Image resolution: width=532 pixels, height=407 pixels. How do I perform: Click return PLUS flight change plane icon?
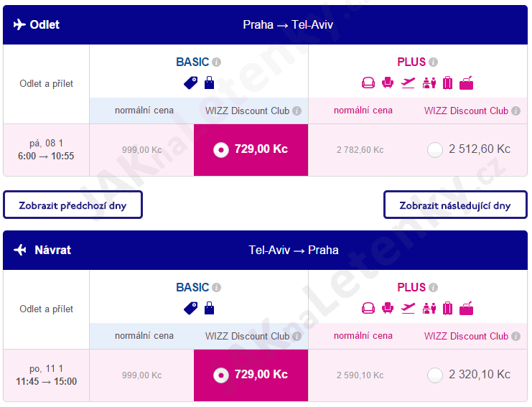pyautogui.click(x=408, y=309)
